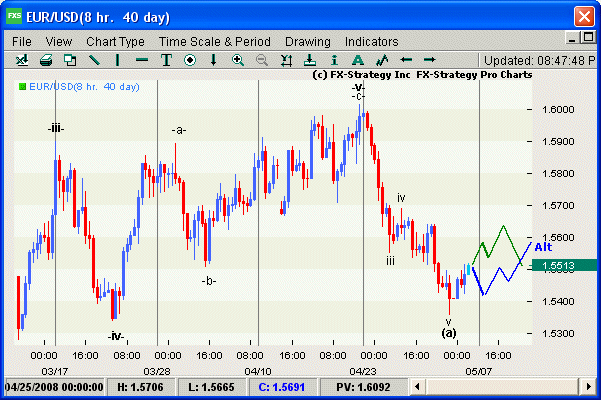Image resolution: width=601 pixels, height=400 pixels.
Task: Click the overlapping windows copy icon
Action: 70,60
